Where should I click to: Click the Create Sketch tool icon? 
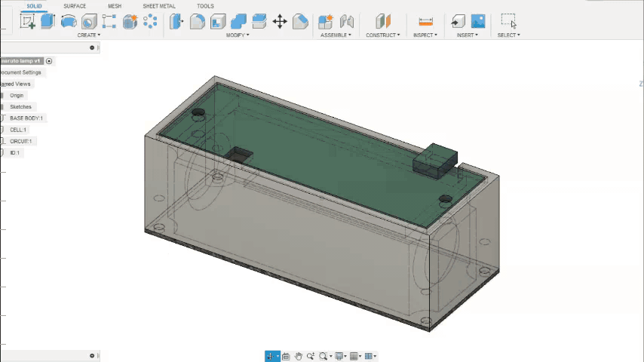tap(28, 21)
